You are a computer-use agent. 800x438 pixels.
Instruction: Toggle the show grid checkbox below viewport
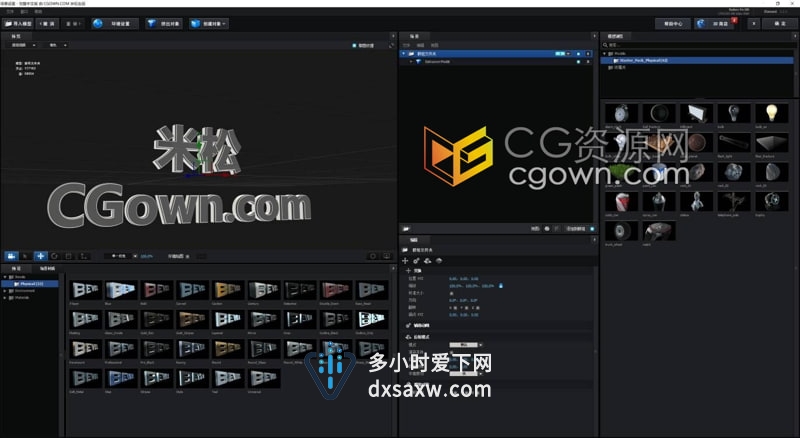click(x=188, y=256)
